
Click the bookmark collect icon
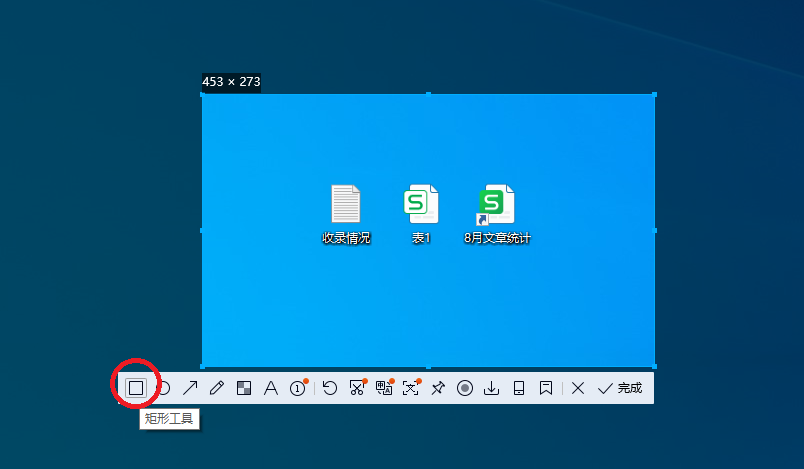(x=546, y=388)
